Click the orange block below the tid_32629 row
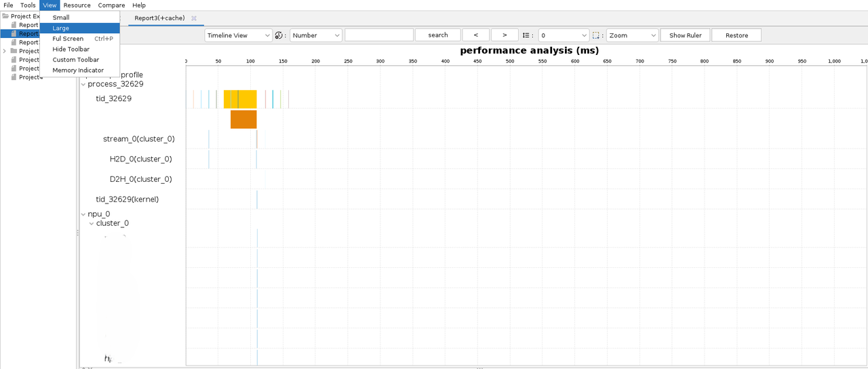The height and width of the screenshot is (369, 868). (x=243, y=119)
